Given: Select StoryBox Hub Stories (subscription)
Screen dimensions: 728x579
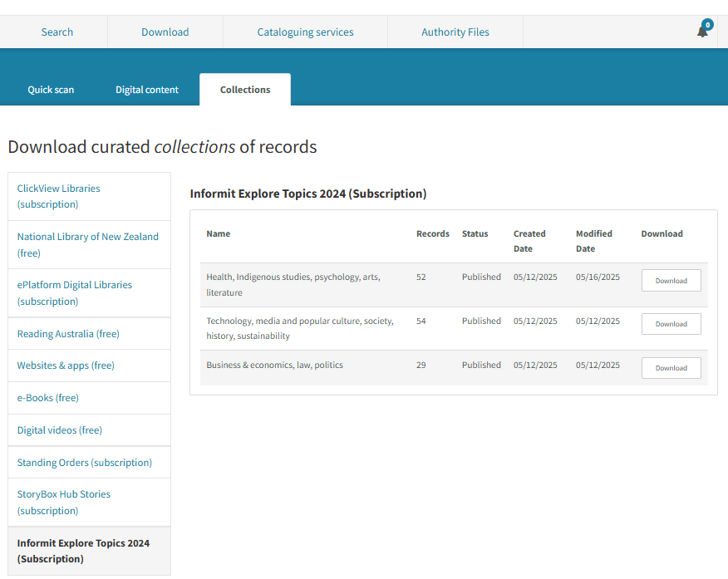Looking at the screenshot, I should click(x=64, y=502).
